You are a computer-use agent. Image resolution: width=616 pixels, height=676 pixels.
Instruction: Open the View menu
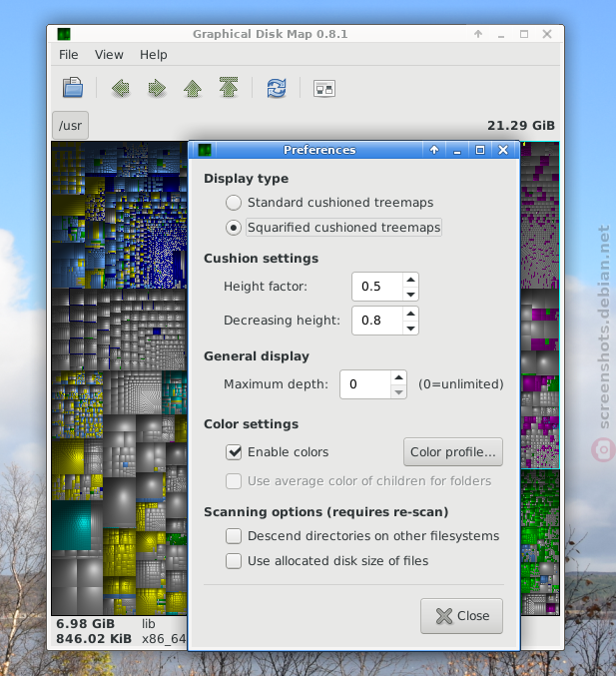pos(109,55)
